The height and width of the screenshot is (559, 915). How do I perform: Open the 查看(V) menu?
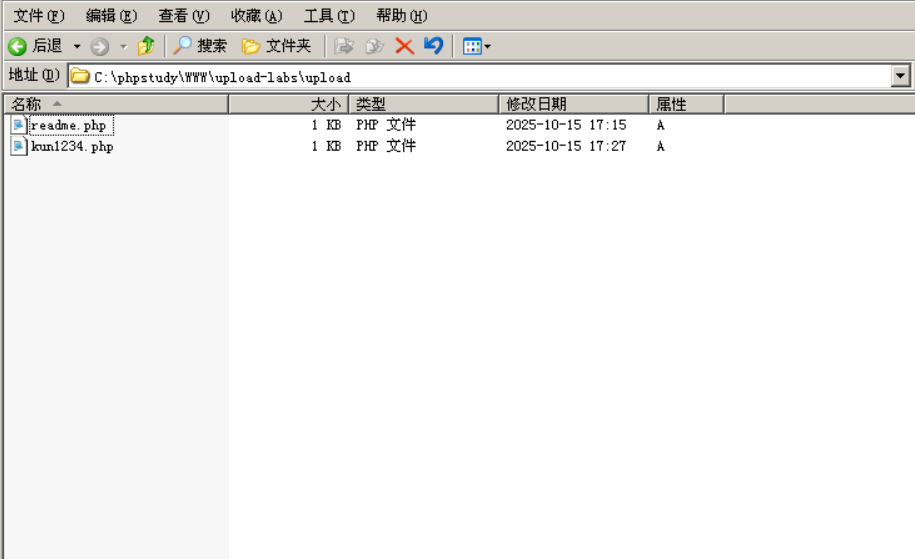[x=184, y=16]
